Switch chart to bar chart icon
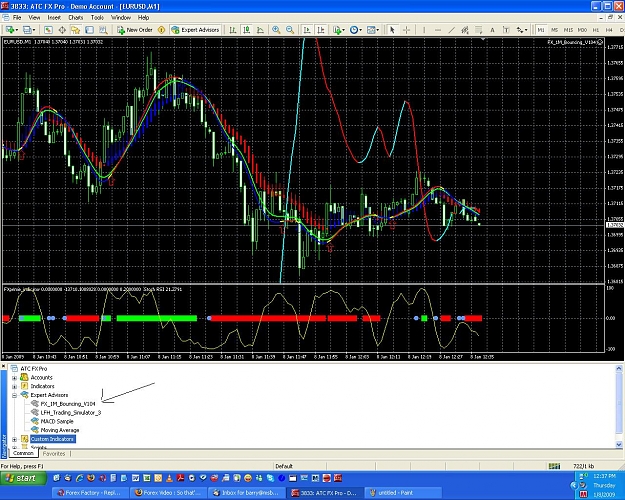625x500 pixels. coord(233,30)
